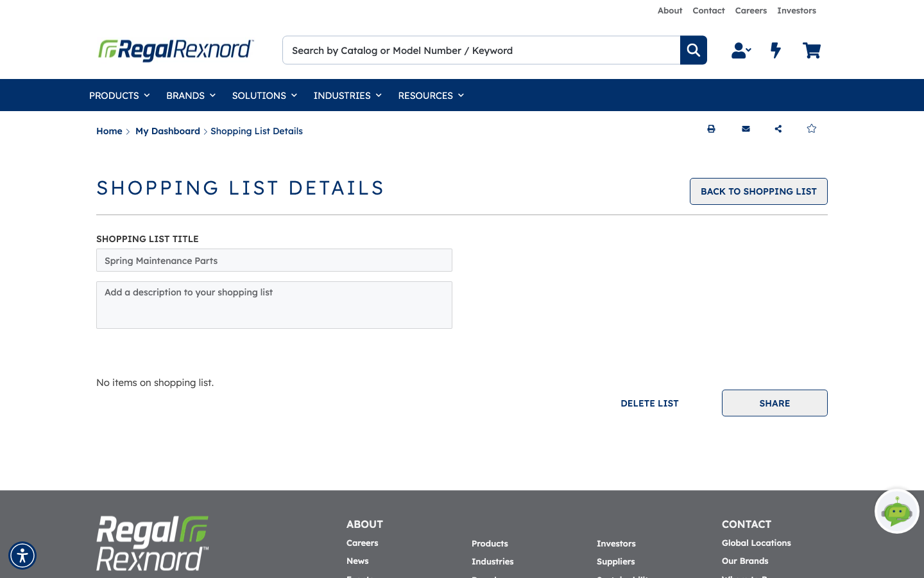Click the print page icon
This screenshot has height=578, width=924.
tap(711, 129)
